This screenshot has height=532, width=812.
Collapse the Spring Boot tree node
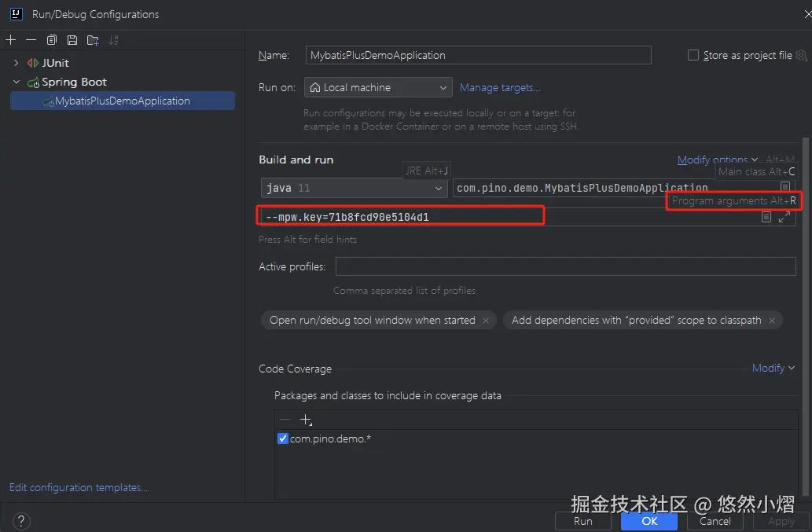[16, 82]
